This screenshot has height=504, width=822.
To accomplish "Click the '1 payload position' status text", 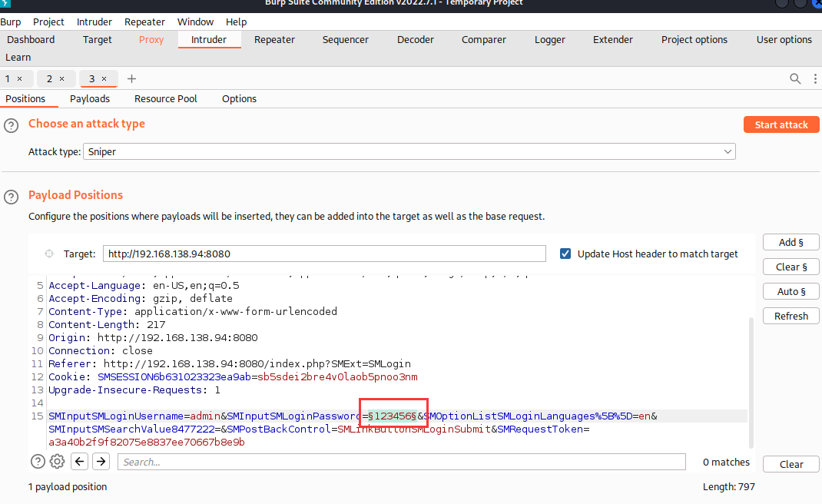I will click(x=68, y=486).
